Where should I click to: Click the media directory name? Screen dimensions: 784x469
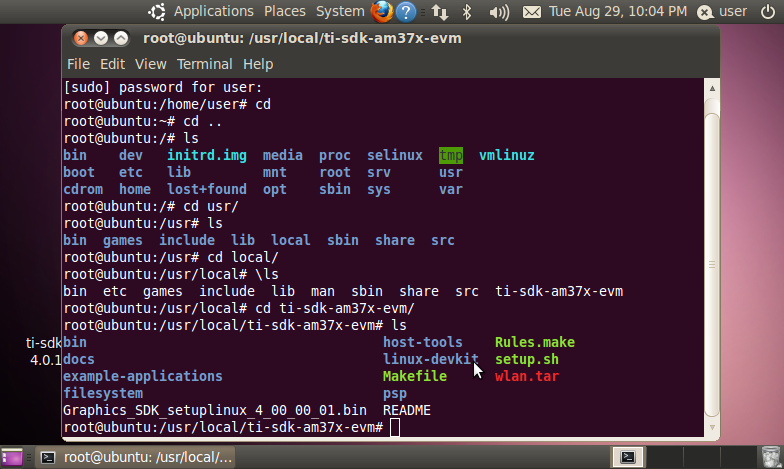tap(282, 155)
